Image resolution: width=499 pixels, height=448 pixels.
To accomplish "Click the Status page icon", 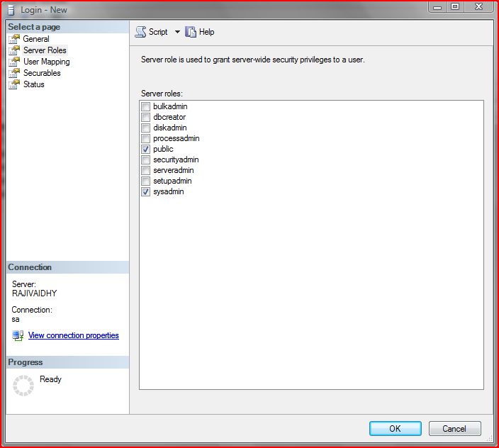I will (x=13, y=84).
